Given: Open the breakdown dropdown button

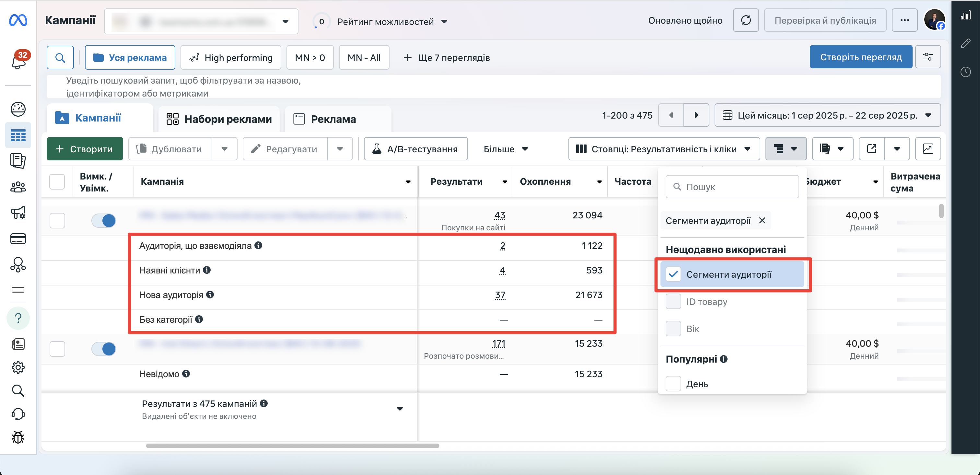Looking at the screenshot, I should pyautogui.click(x=786, y=149).
